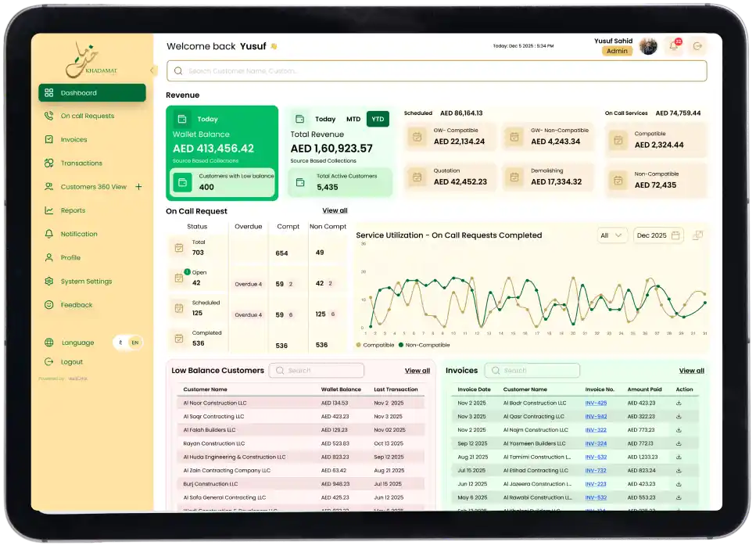
Task: Click Overdue 4 in the Open row
Action: [249, 284]
